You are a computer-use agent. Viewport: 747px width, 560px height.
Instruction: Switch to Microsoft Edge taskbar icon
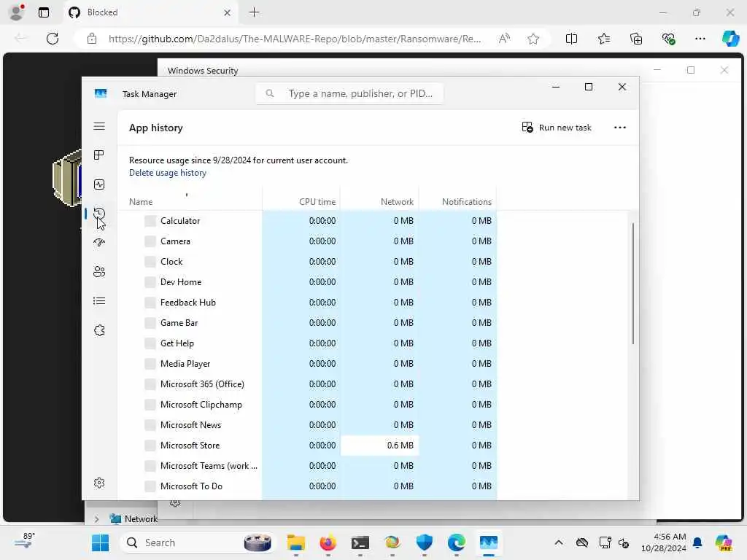point(457,542)
